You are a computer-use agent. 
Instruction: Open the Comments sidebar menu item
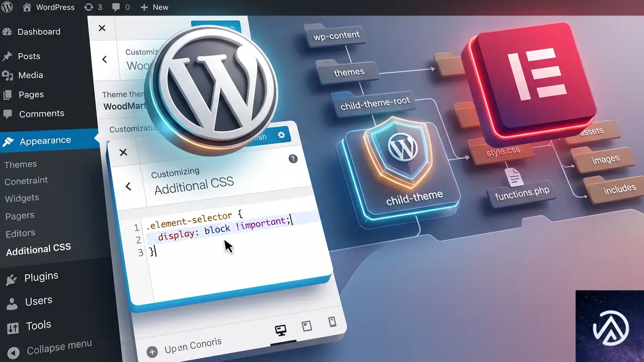[34, 114]
